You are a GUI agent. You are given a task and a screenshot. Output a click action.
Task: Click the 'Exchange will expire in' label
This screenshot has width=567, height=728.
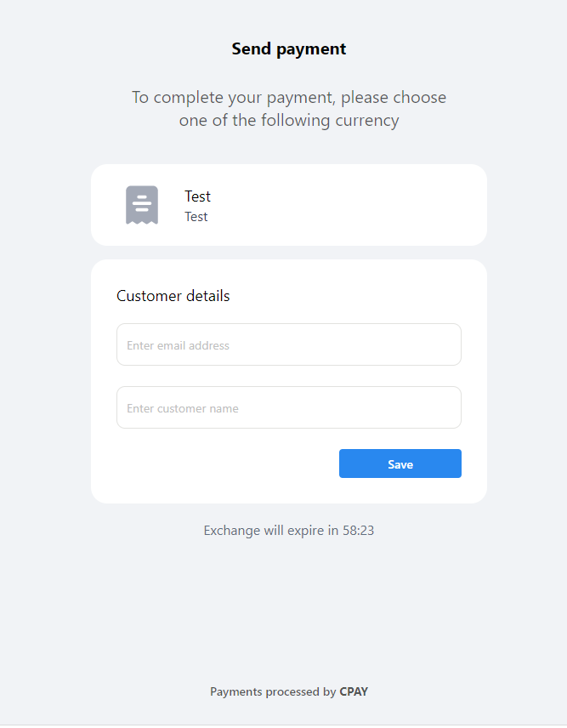pyautogui.click(x=271, y=531)
